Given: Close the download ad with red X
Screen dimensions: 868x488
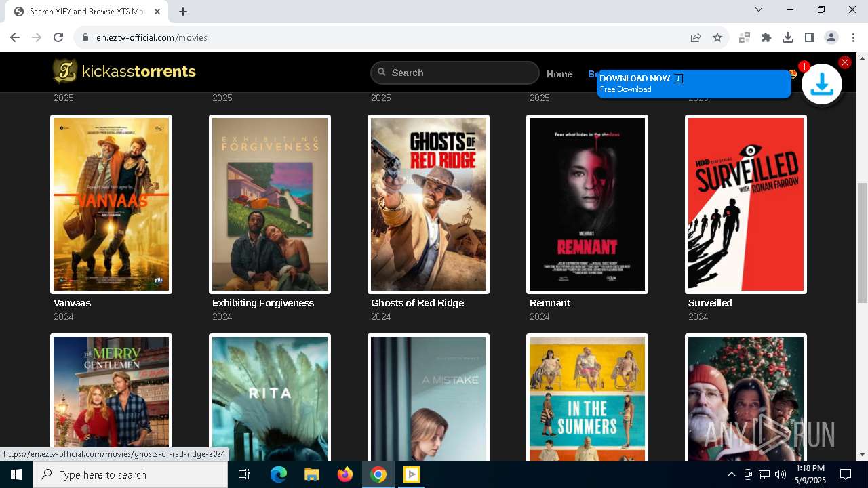Looking at the screenshot, I should pos(844,62).
